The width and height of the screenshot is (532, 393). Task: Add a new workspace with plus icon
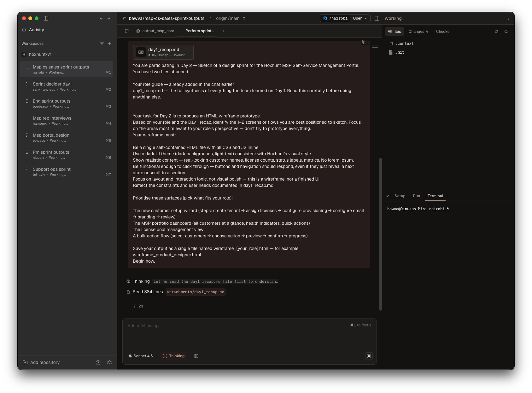(109, 44)
